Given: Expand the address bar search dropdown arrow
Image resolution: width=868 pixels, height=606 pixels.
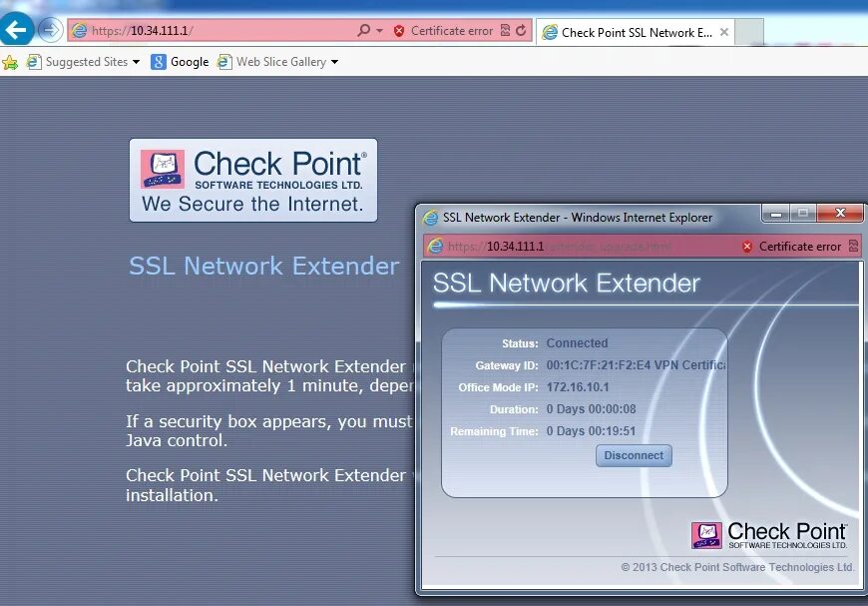Looking at the screenshot, I should (380, 31).
